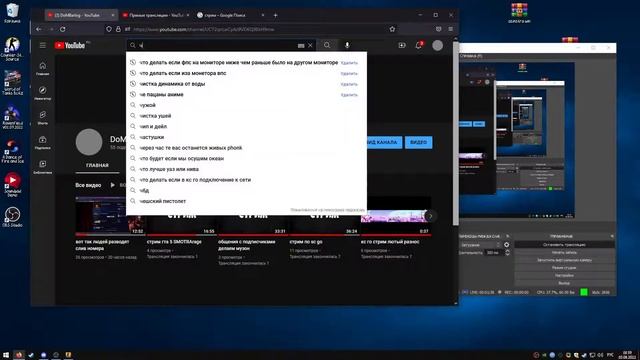The width and height of the screenshot is (640, 360).
Task: Open the taskbar clock and date
Action: tap(627, 355)
